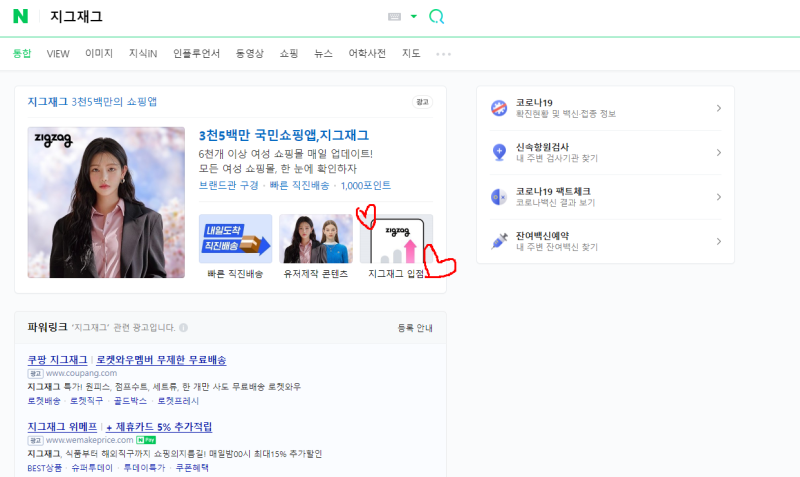Open the 어학사전 tab
The height and width of the screenshot is (477, 800).
367,54
